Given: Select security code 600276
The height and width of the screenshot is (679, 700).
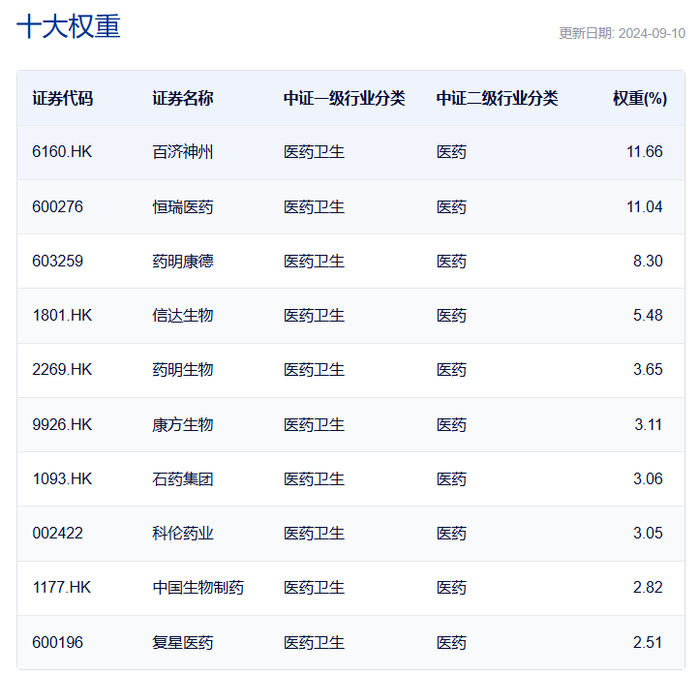Looking at the screenshot, I should tap(58, 207).
